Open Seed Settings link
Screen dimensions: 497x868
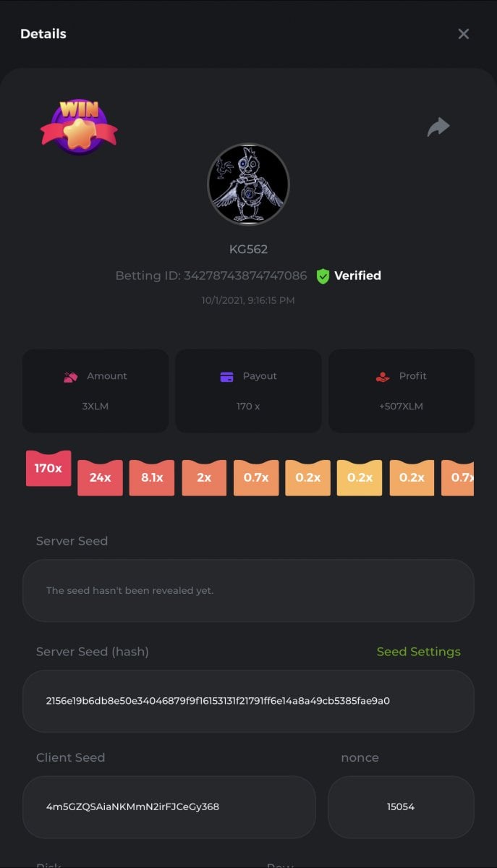pyautogui.click(x=418, y=652)
